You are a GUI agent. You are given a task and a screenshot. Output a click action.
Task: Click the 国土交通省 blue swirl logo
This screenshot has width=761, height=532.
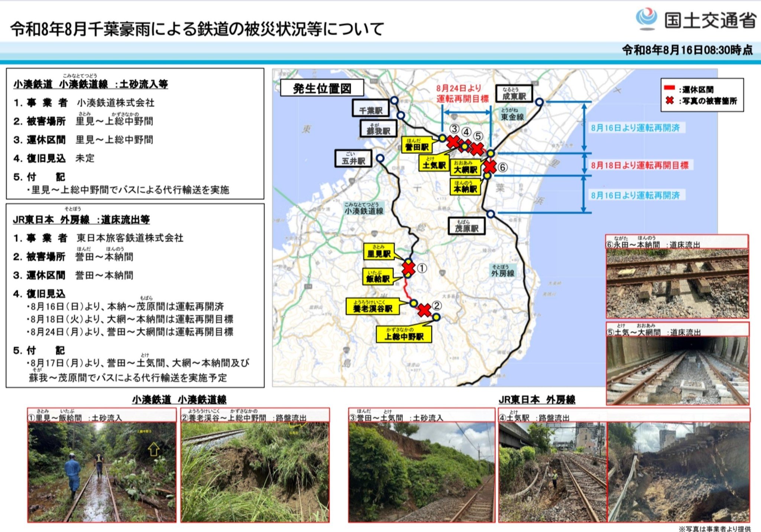[x=647, y=19]
